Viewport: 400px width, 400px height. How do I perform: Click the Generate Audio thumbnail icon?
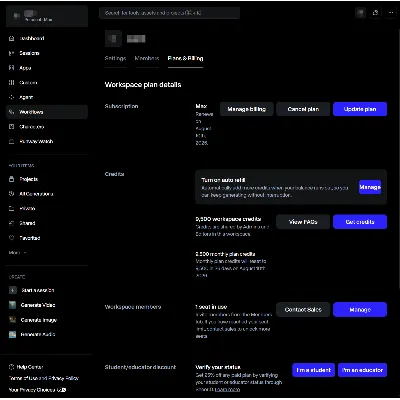click(x=13, y=334)
